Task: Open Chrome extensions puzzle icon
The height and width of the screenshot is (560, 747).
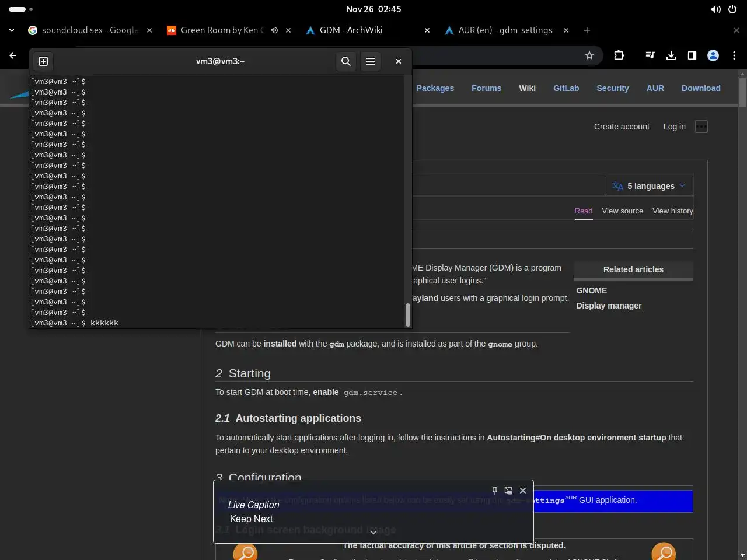Action: [619, 55]
